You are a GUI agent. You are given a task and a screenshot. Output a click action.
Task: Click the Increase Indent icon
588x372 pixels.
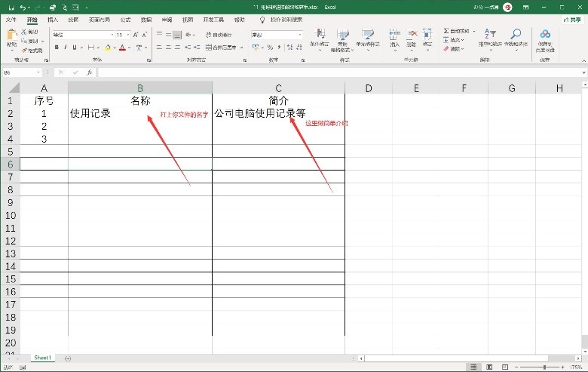(197, 48)
